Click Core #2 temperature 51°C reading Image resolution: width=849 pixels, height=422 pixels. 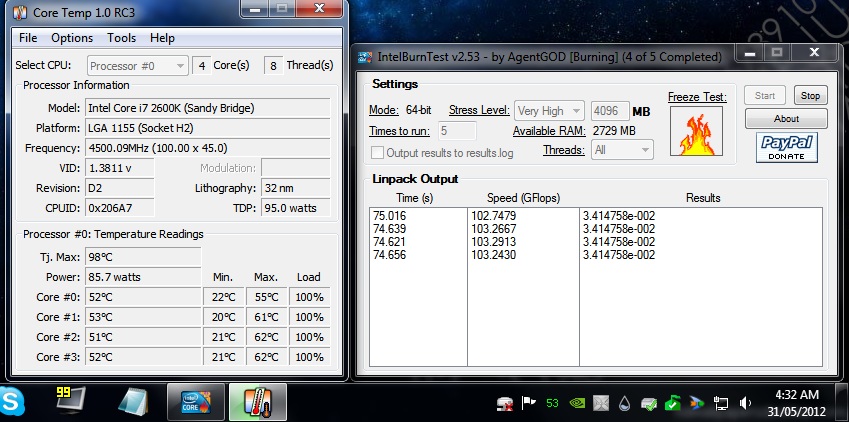pos(143,337)
